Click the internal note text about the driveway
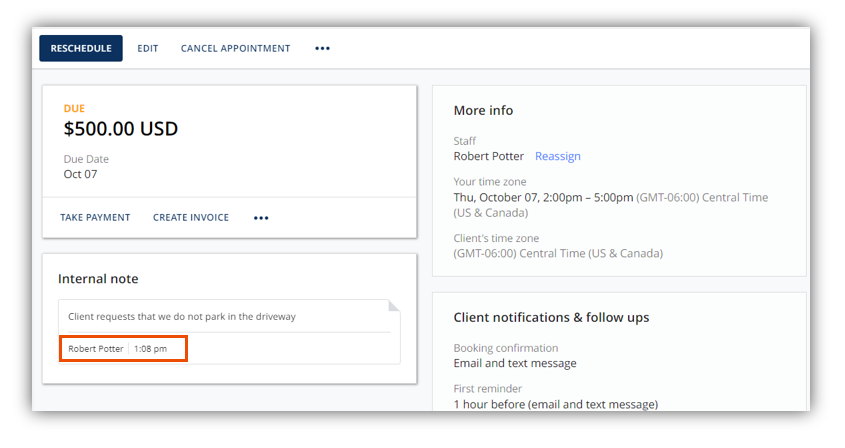Image resolution: width=845 pixels, height=448 pixels. pyautogui.click(x=182, y=316)
